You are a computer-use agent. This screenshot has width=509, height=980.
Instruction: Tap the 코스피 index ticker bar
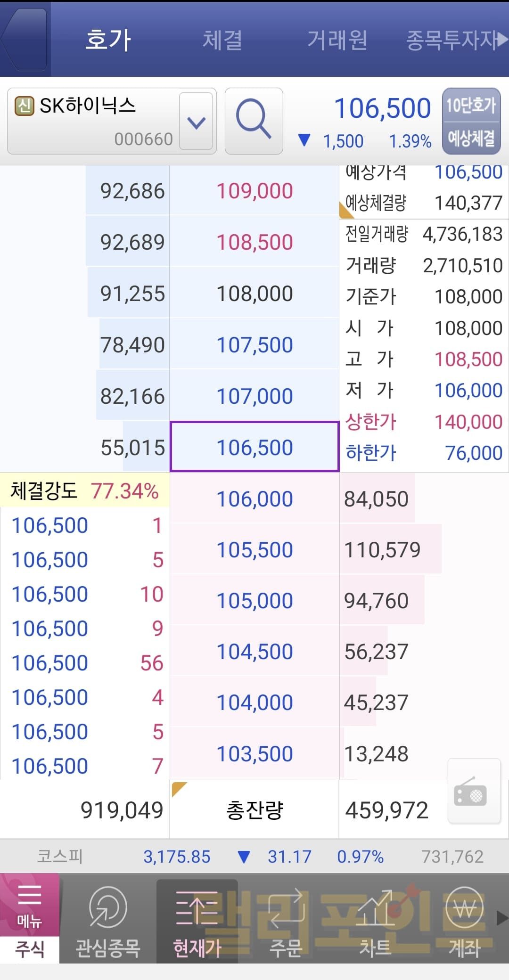coord(254,856)
